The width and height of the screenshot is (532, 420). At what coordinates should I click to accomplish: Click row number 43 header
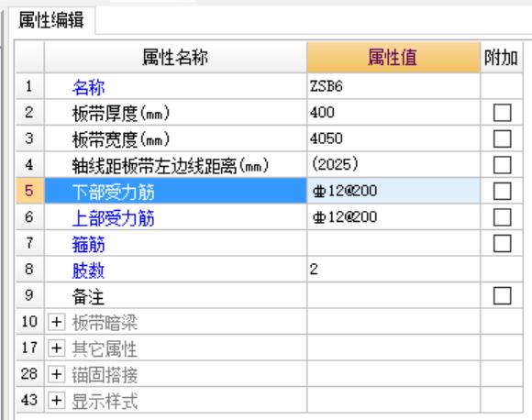click(x=29, y=400)
